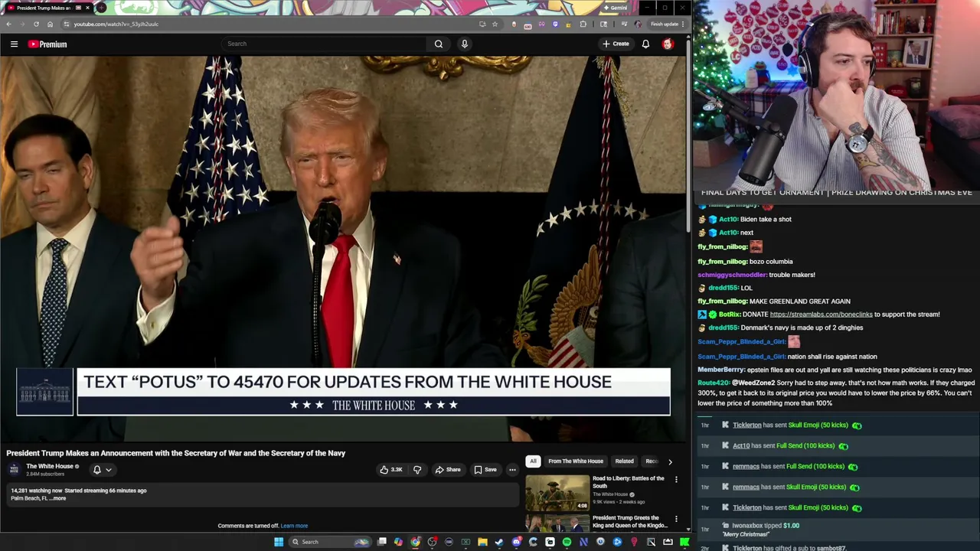Open the YouTube hamburger guide menu
Image resolution: width=980 pixels, height=551 pixels.
tap(14, 44)
